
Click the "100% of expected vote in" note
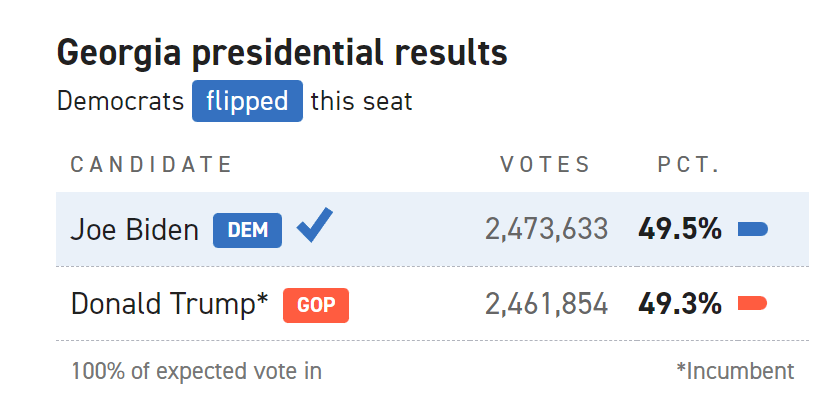(196, 371)
